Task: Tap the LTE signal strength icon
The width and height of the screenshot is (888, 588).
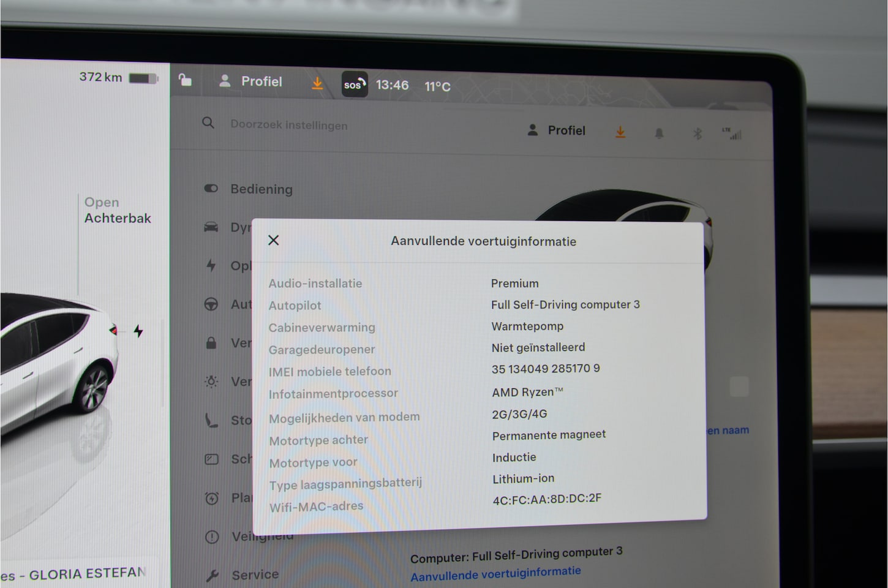Action: [x=732, y=134]
